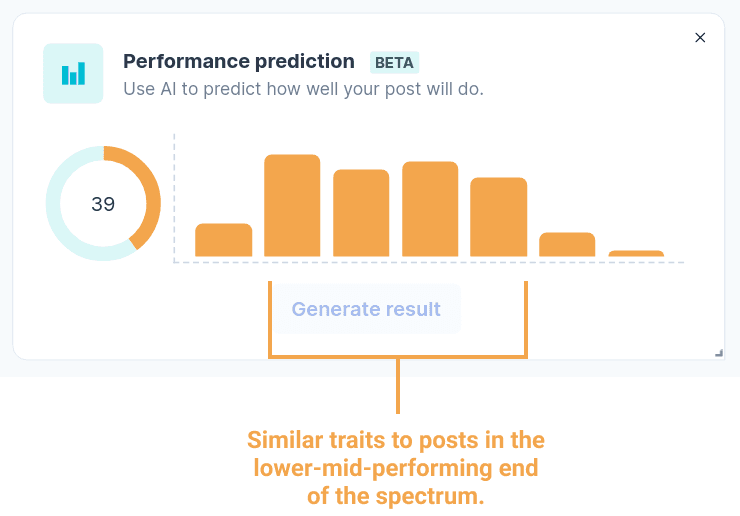Screen dimensions: 740x516
Task: Click the 'Use AI to predict' subtitle
Action: [x=303, y=89]
